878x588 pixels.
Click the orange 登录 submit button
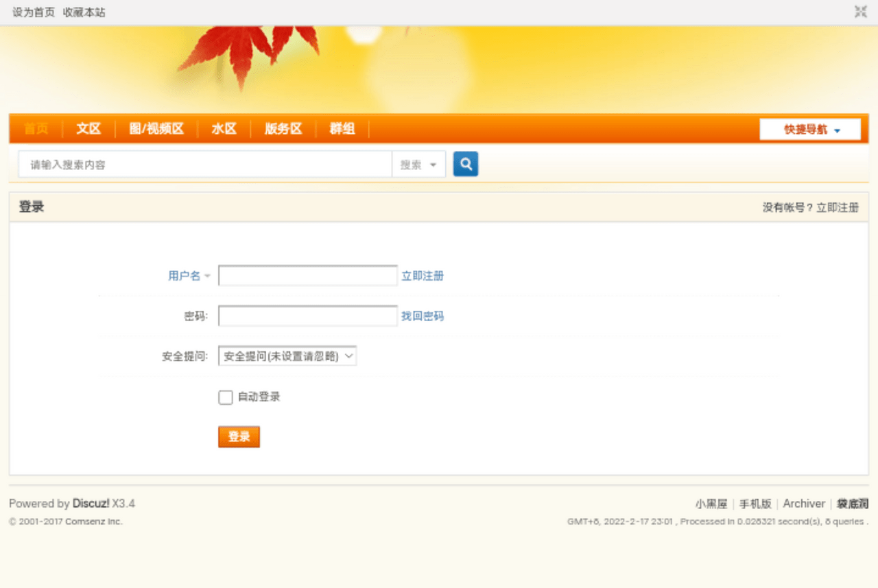coord(239,436)
